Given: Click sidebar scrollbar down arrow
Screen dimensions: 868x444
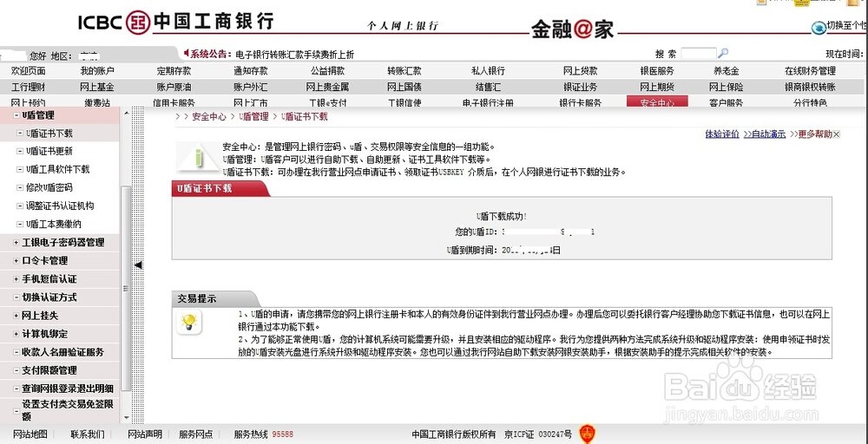Looking at the screenshot, I should click(126, 417).
